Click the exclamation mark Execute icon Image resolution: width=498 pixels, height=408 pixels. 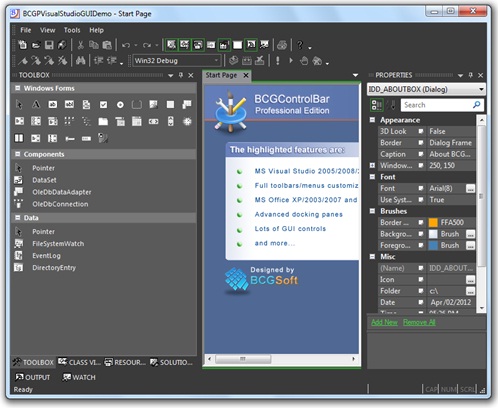277,61
